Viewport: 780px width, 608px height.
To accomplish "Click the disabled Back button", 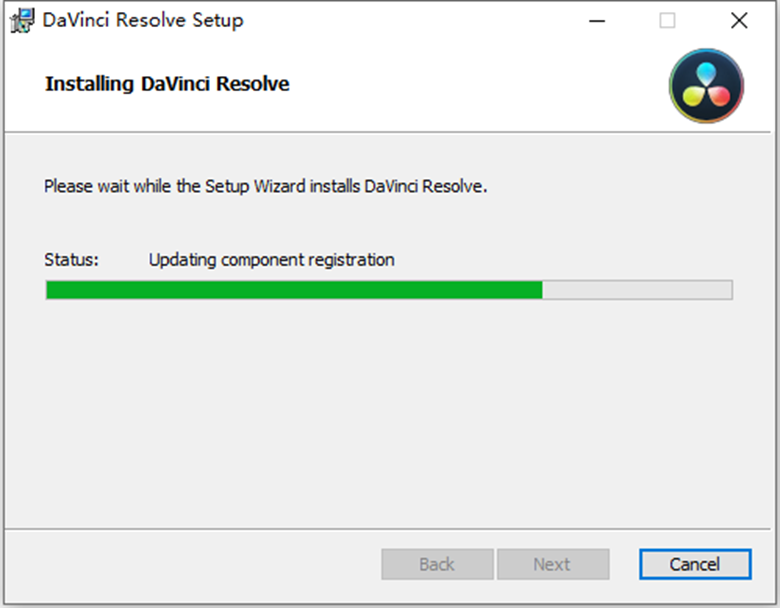I will tap(437, 564).
